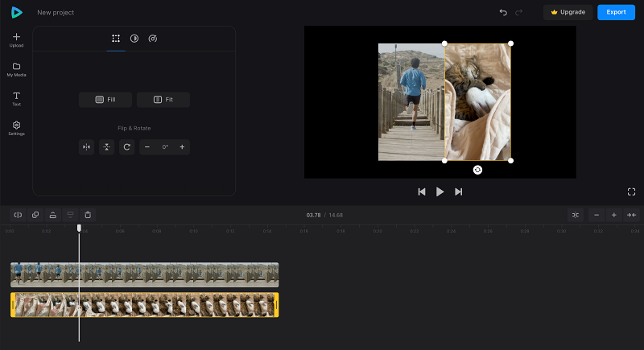The height and width of the screenshot is (350, 644).
Task: Play the video preview
Action: point(440,191)
